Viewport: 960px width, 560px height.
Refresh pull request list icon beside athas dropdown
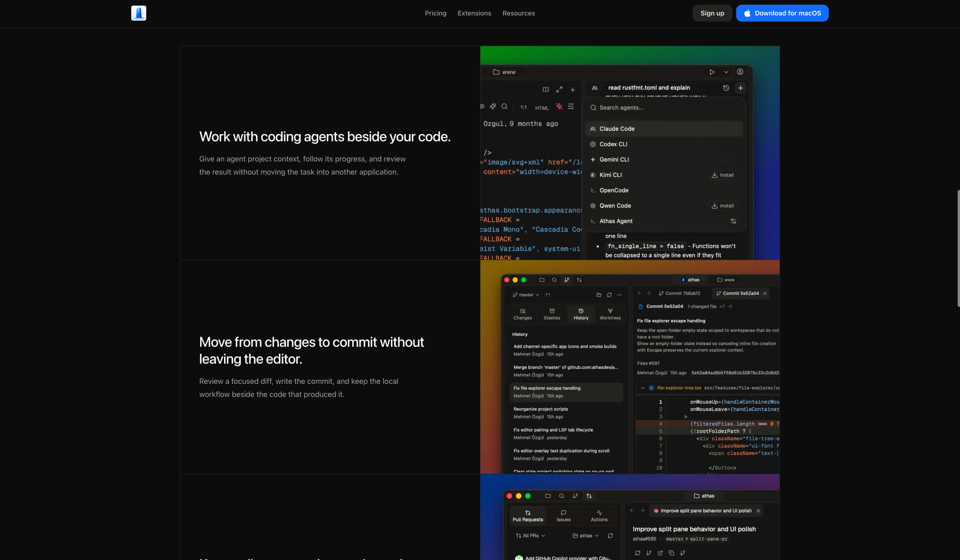pyautogui.click(x=610, y=536)
